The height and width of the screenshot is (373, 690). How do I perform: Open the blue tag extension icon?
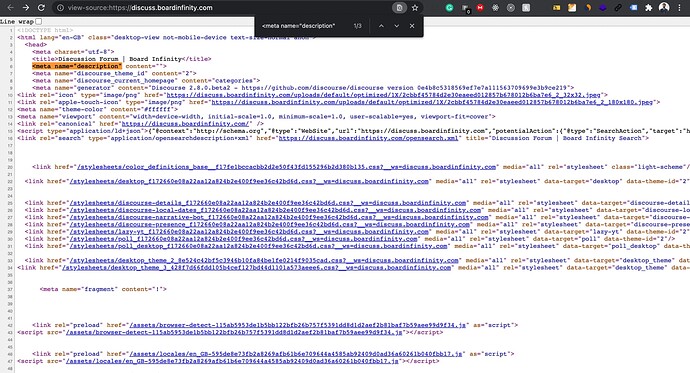(x=633, y=7)
